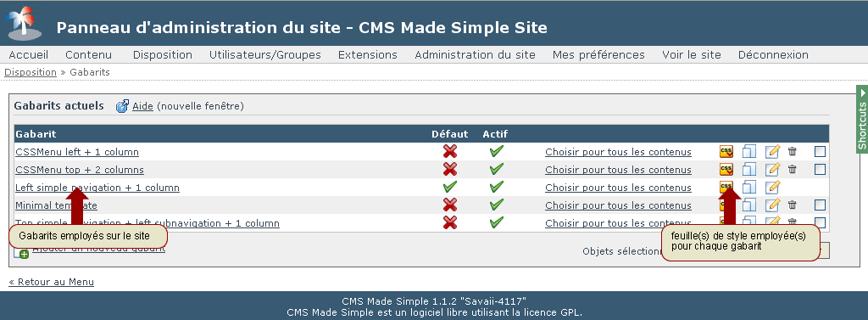Click Retour au Menu link

point(52,282)
